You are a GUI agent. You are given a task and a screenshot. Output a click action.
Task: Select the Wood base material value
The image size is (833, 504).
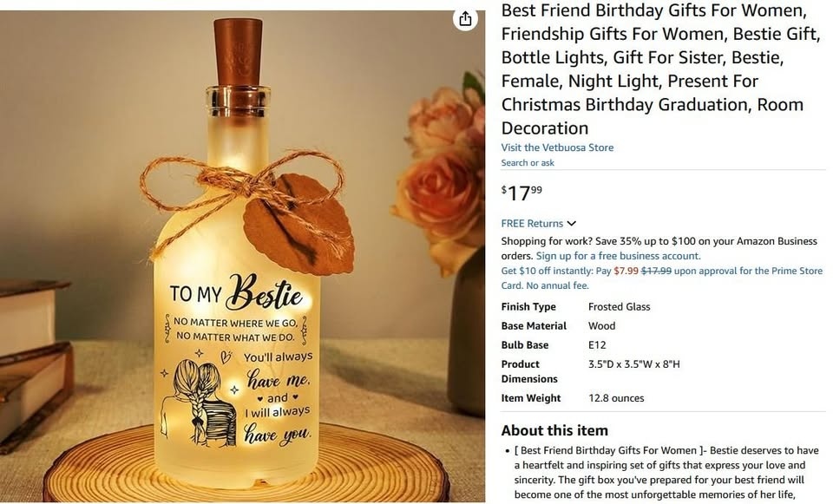click(601, 326)
